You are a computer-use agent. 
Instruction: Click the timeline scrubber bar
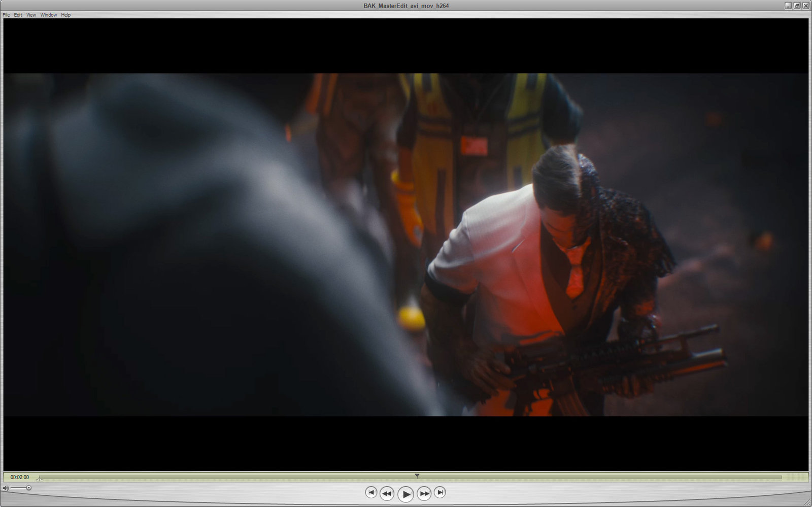point(410,477)
